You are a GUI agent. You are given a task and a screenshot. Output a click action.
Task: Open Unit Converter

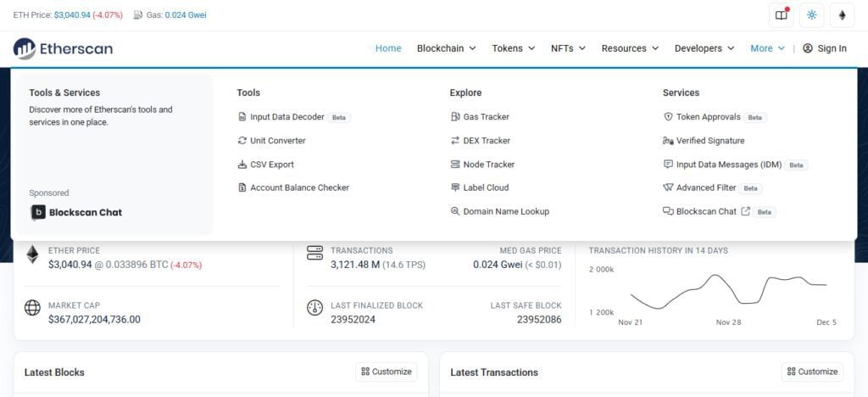pos(278,141)
